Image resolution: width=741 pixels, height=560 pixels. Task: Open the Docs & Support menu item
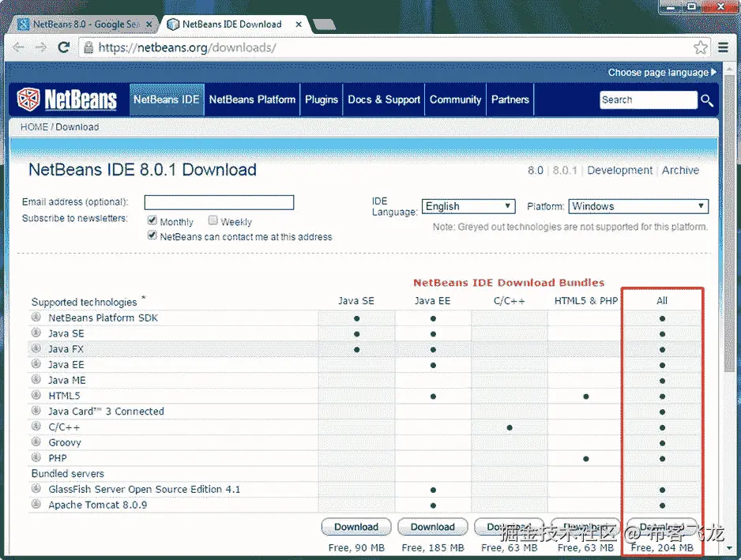[x=384, y=100]
